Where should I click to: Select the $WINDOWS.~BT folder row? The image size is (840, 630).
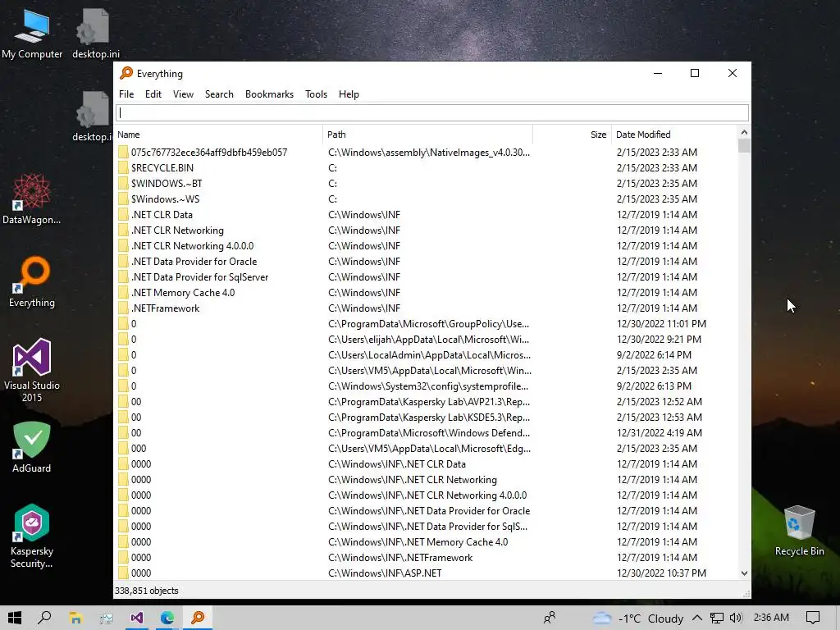[x=426, y=183]
